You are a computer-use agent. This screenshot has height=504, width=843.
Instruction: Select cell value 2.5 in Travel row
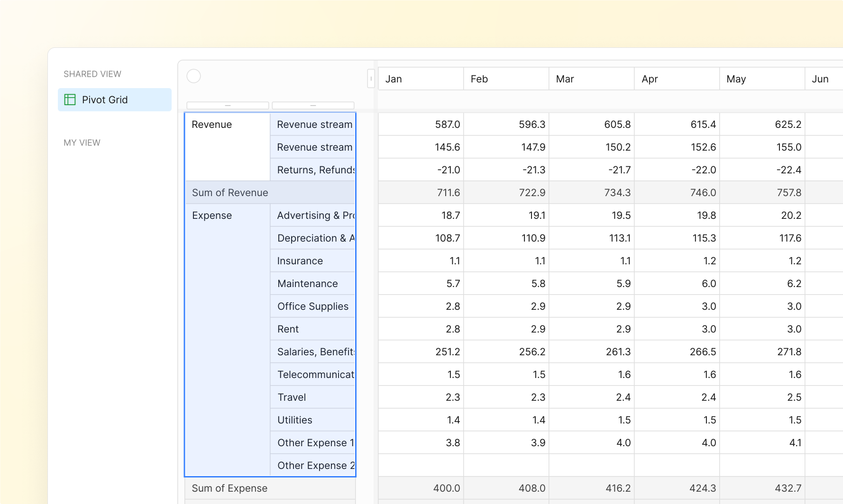pyautogui.click(x=762, y=397)
